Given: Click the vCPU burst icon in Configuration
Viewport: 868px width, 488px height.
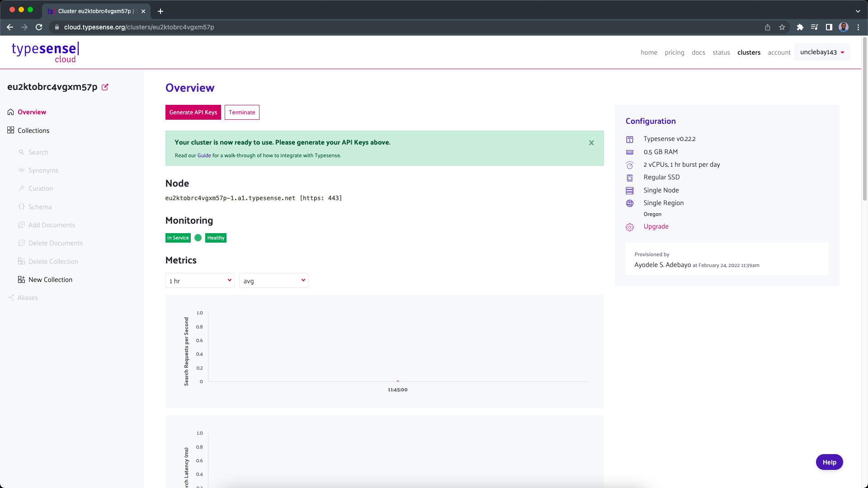Looking at the screenshot, I should click(x=630, y=165).
